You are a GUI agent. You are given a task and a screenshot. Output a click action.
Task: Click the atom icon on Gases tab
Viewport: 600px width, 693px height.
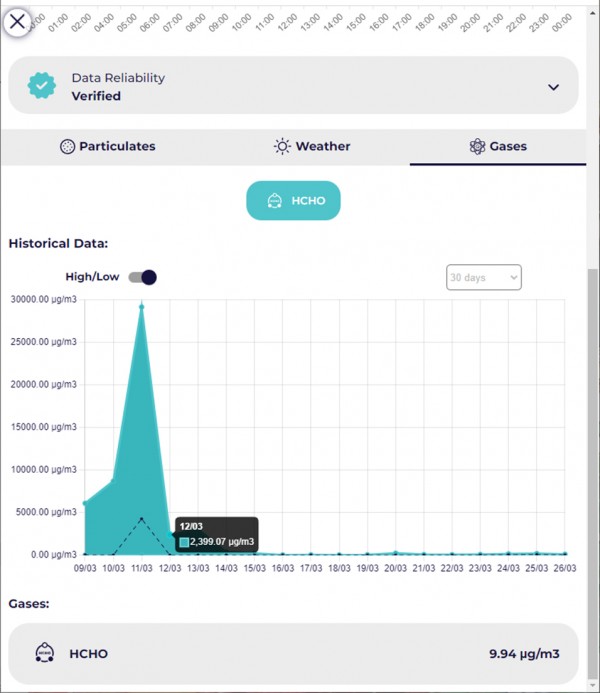tap(477, 146)
